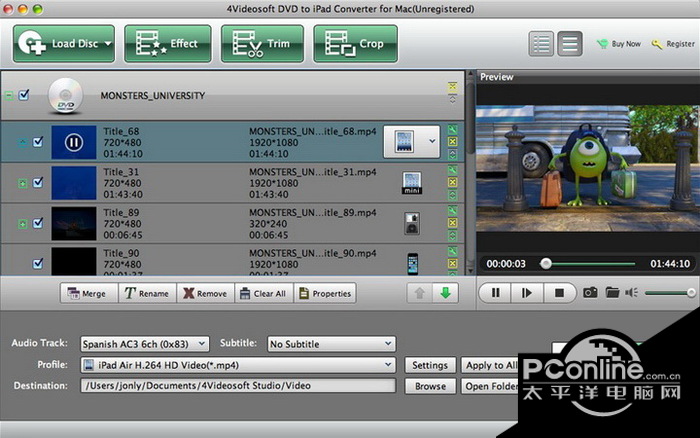Take a snapshot with the camera icon
Viewport: 700px width, 438px height.
tap(590, 293)
